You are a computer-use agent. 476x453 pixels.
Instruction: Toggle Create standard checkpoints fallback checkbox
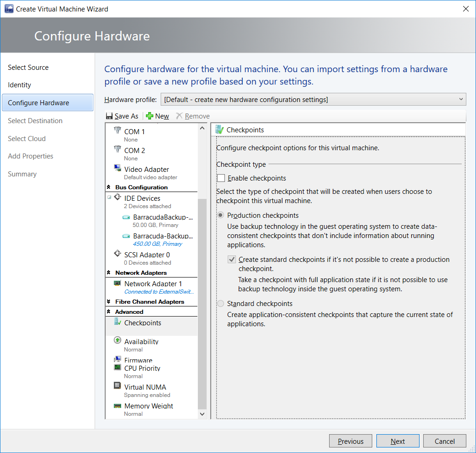click(x=232, y=260)
